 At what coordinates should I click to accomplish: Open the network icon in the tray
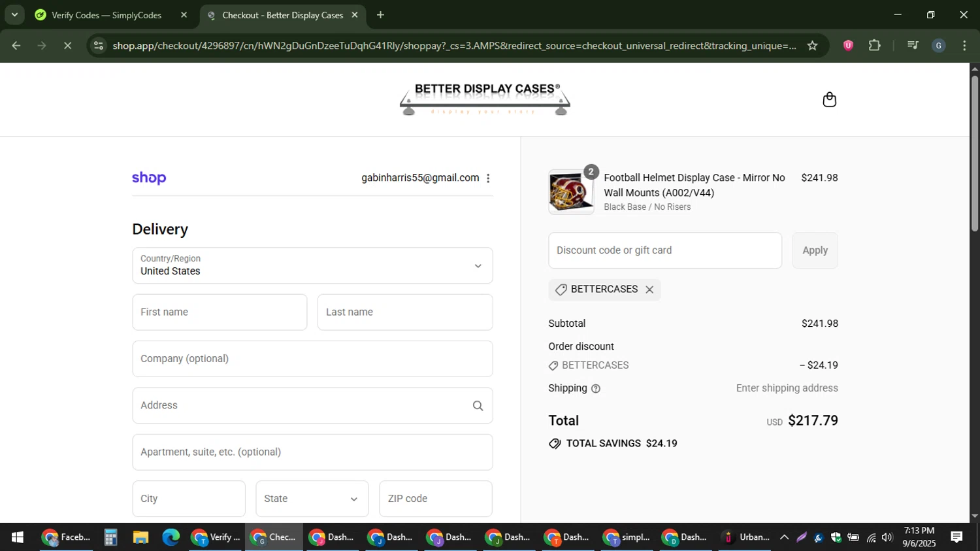coord(871,537)
